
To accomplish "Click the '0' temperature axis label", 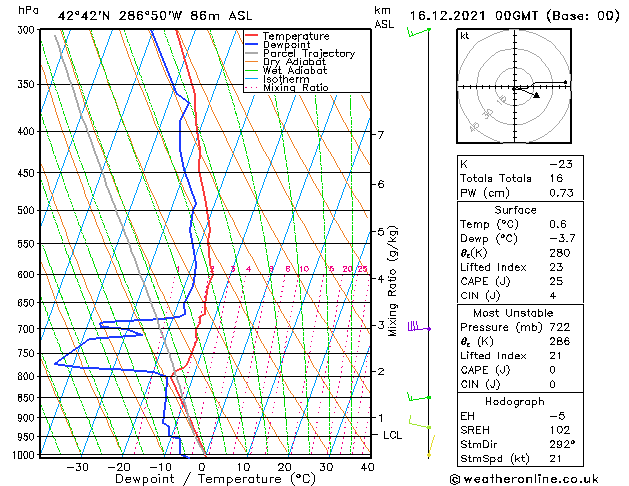I will pyautogui.click(x=202, y=467).
